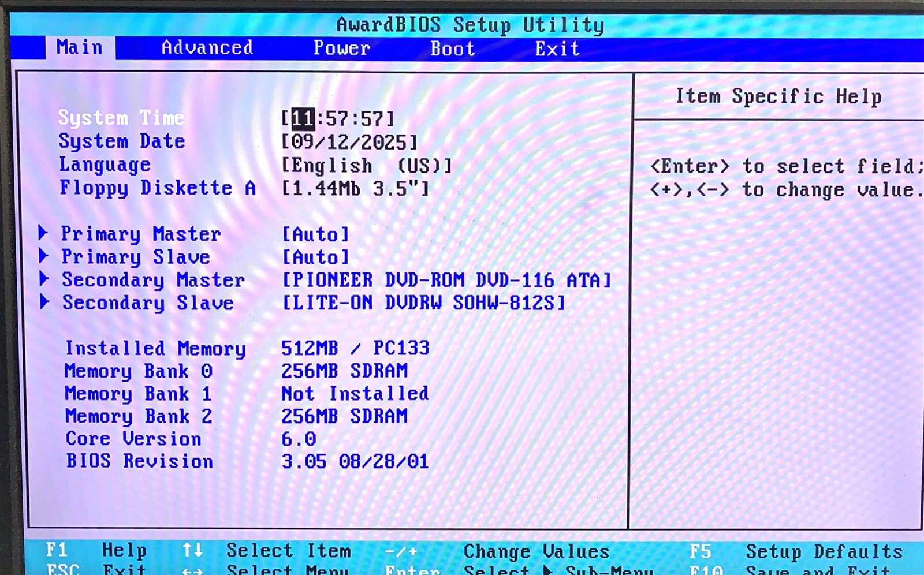Click the F5 Setup Defaults hint
The height and width of the screenshot is (575, 924).
pyautogui.click(x=796, y=551)
